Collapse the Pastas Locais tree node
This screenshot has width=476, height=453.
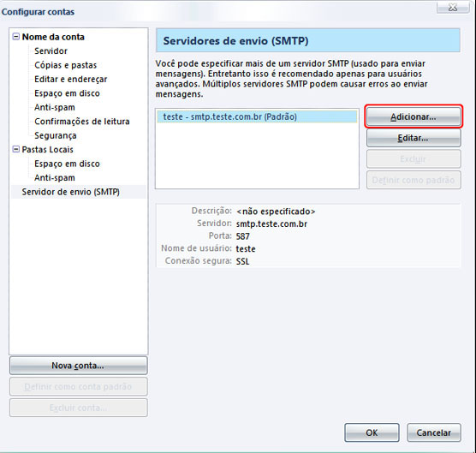pyautogui.click(x=15, y=149)
